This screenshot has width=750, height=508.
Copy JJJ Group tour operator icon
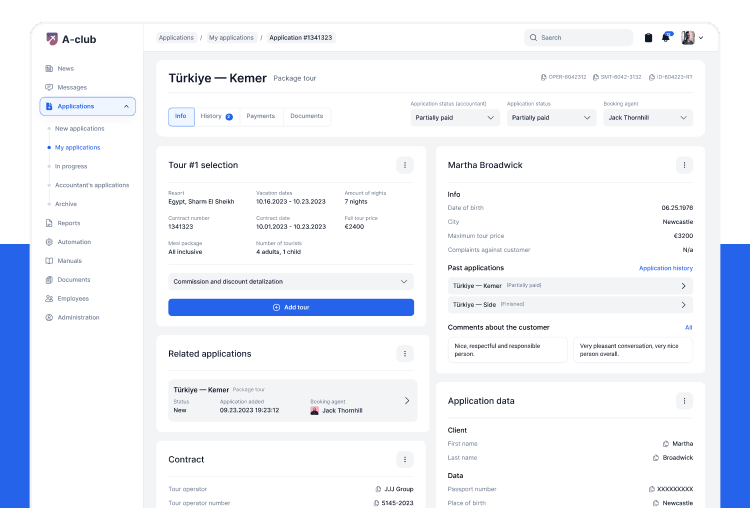tap(378, 489)
